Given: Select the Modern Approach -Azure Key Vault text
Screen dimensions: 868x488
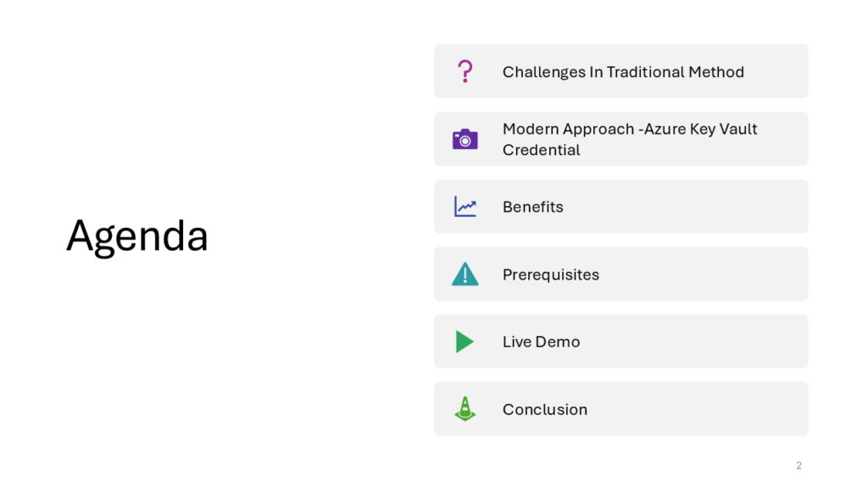Looking at the screenshot, I should point(630,129).
